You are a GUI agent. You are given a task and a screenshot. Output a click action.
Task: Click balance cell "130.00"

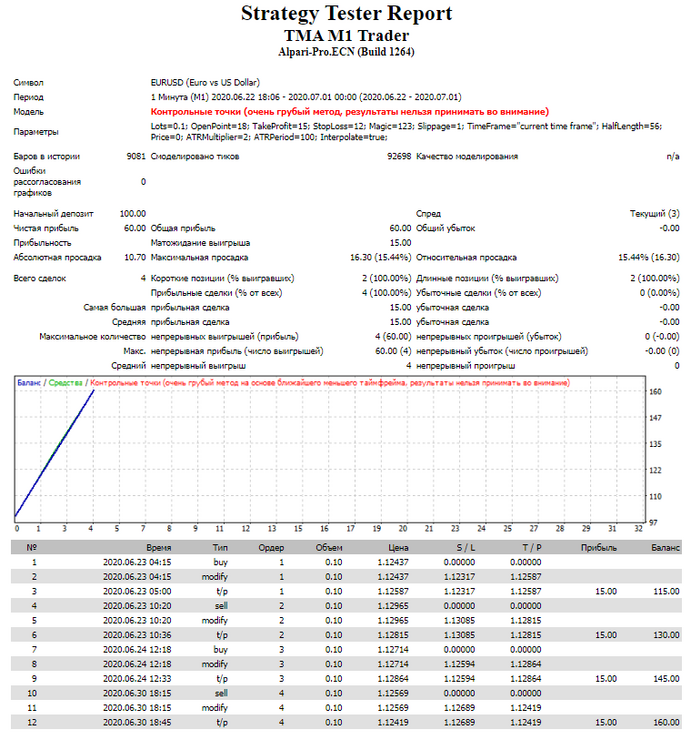pyautogui.click(x=666, y=635)
